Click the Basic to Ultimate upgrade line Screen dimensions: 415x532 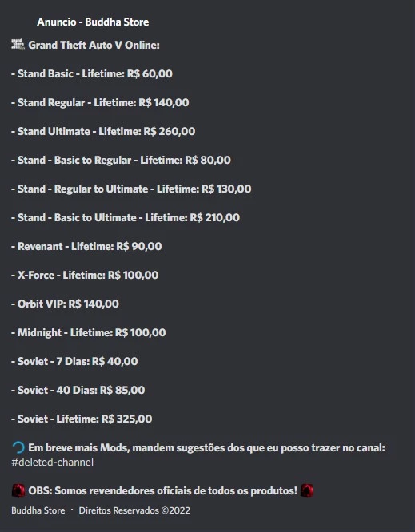click(126, 217)
